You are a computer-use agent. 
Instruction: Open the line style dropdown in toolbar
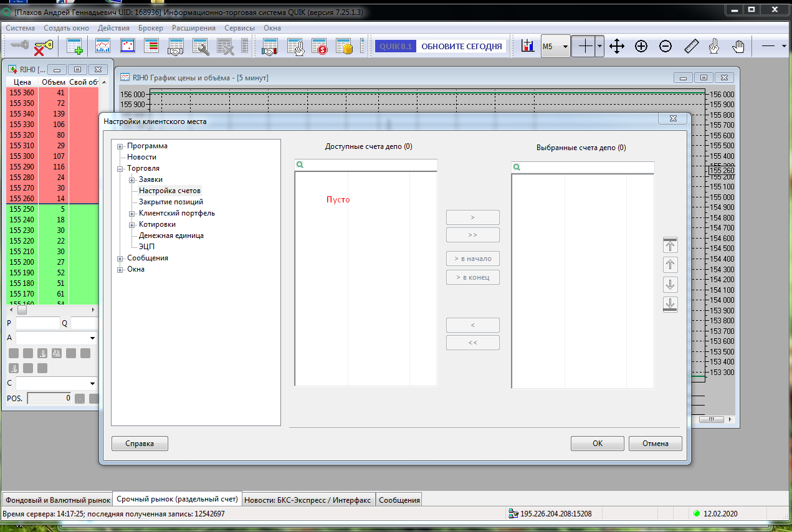(x=783, y=47)
